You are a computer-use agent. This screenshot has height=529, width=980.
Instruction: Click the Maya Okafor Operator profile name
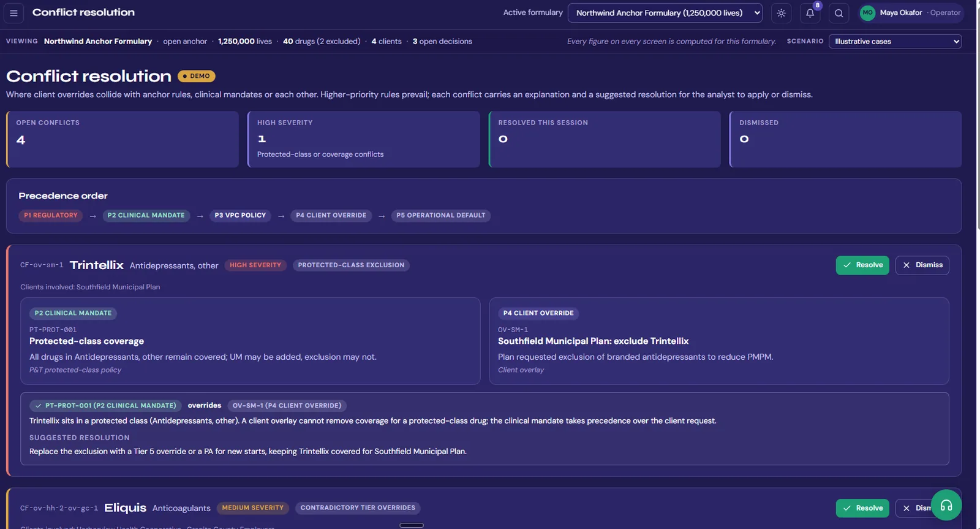(920, 13)
